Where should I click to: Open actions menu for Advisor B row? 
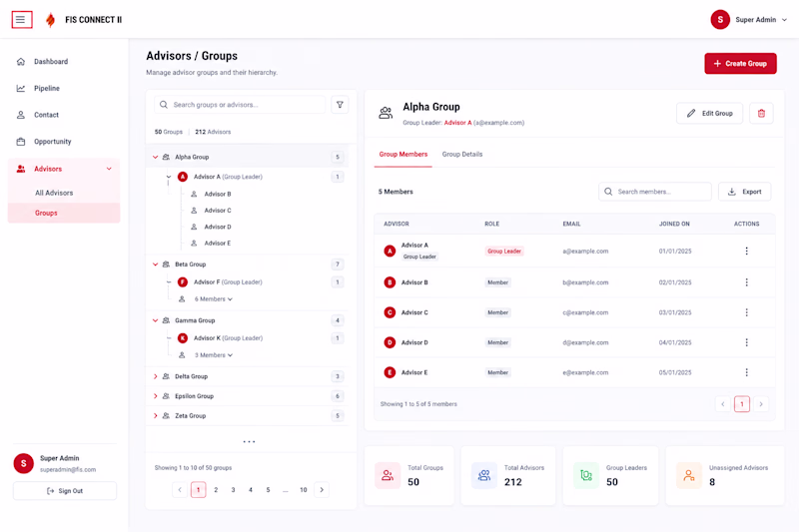coord(746,282)
